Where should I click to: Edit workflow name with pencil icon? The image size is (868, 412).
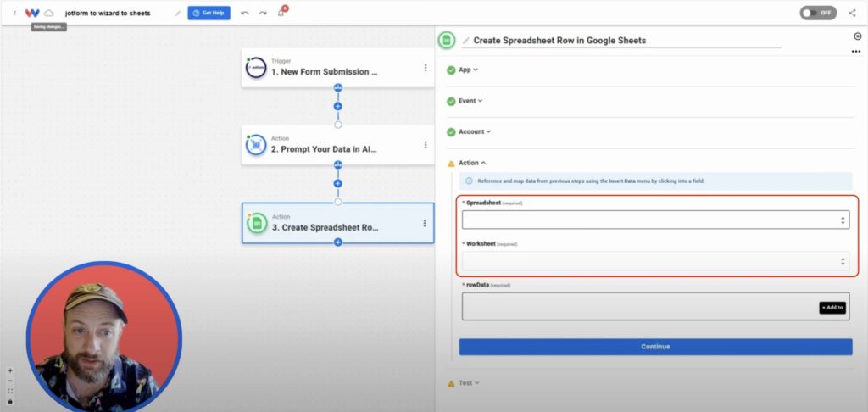(178, 13)
